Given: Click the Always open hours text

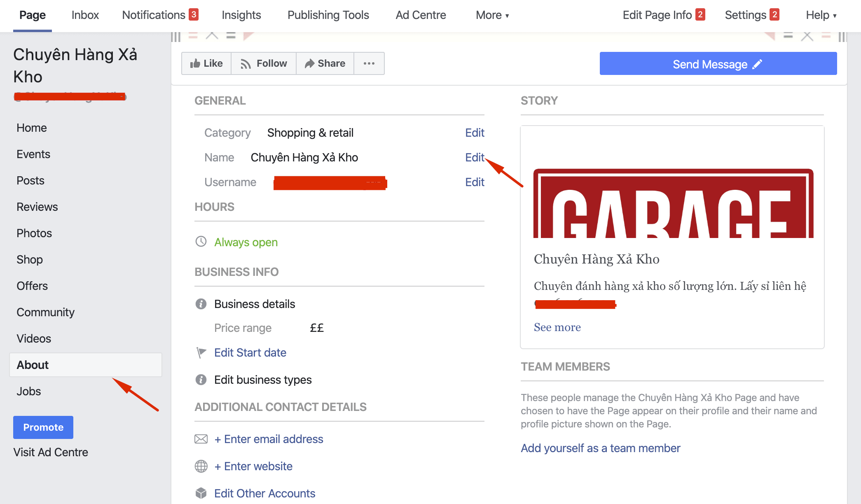Looking at the screenshot, I should click(x=246, y=242).
